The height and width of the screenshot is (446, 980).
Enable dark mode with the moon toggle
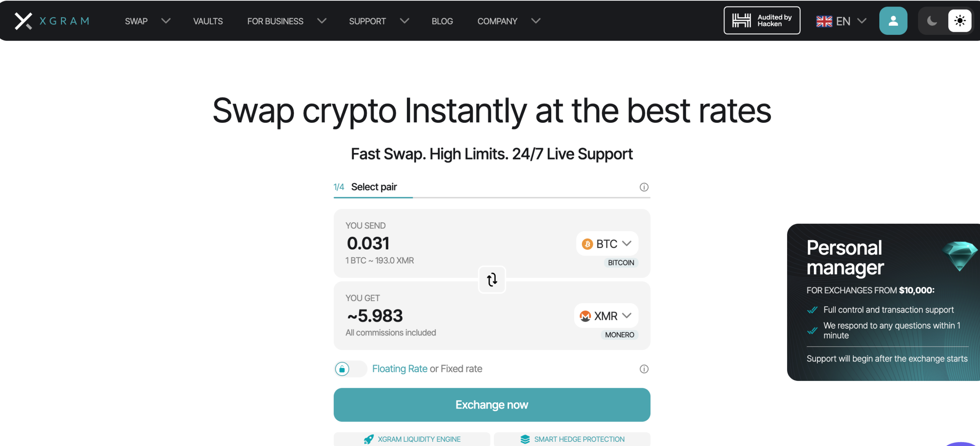[x=931, y=21]
